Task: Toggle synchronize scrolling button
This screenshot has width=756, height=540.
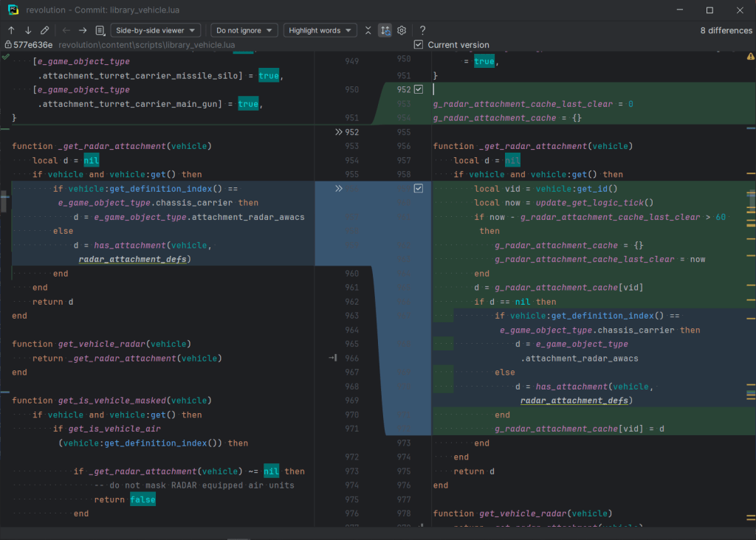Action: [385, 30]
